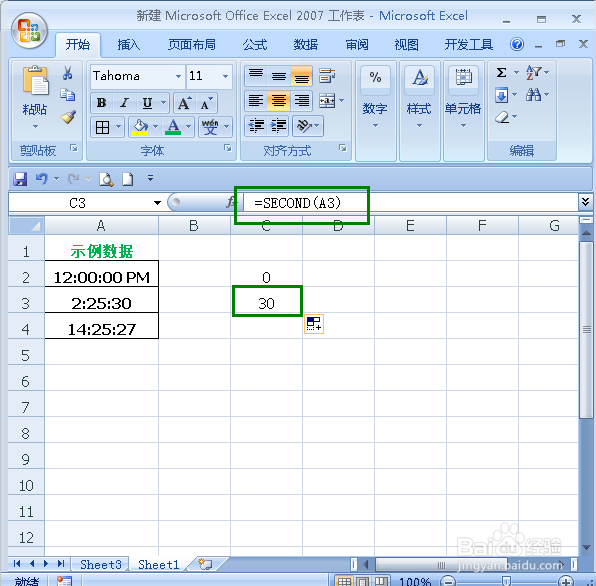This screenshot has width=596, height=586.
Task: Open the Alignment dialog launcher
Action: pyautogui.click(x=342, y=148)
